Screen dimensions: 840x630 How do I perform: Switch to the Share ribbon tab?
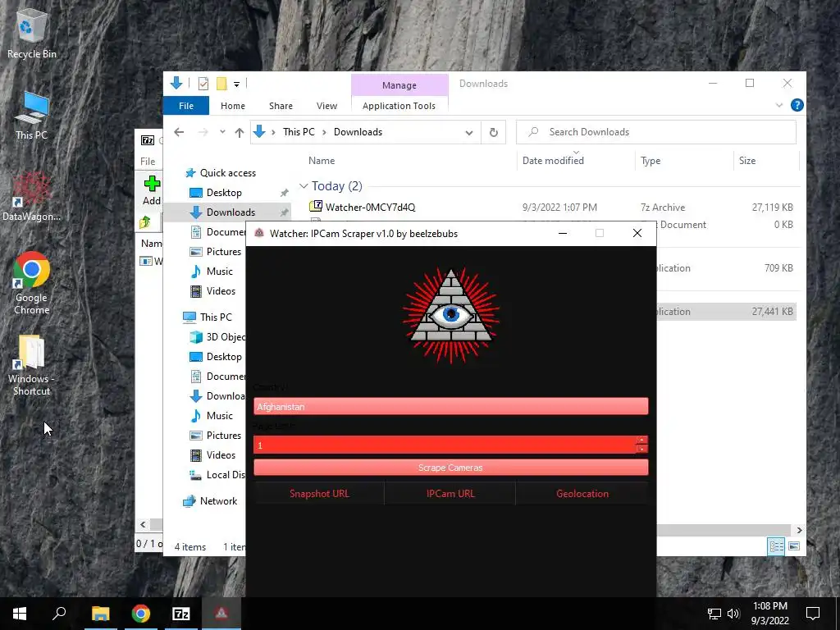coord(281,106)
